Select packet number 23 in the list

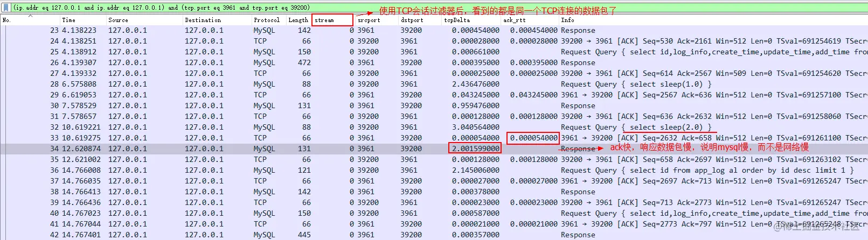point(434,30)
